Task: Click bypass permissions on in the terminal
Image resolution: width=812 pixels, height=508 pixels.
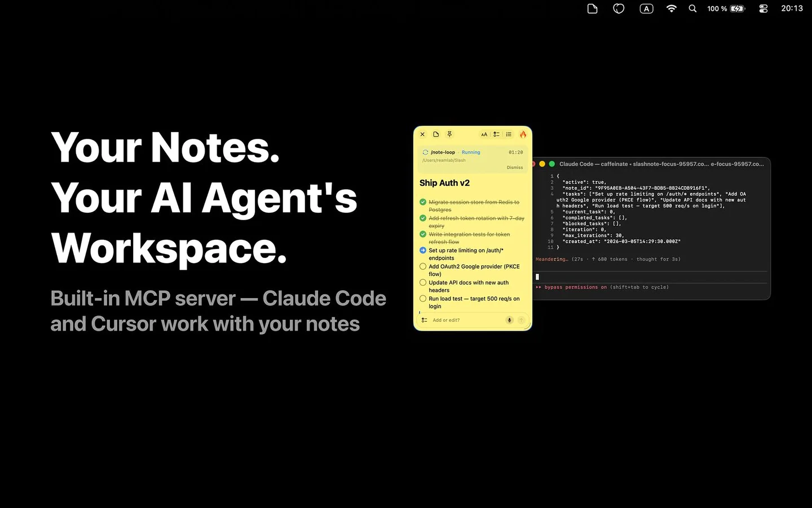Action: tap(576, 287)
